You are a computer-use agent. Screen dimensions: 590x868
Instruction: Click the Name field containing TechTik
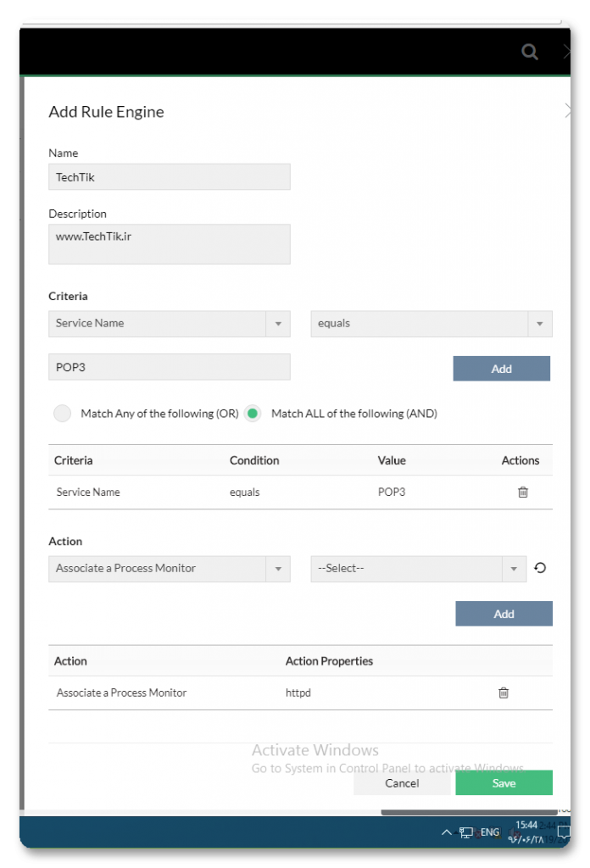pos(169,176)
